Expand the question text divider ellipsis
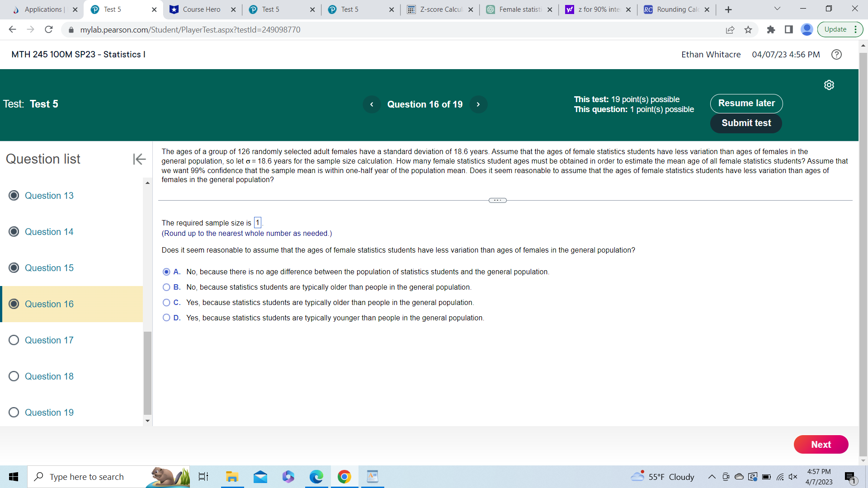The height and width of the screenshot is (488, 868). 497,200
